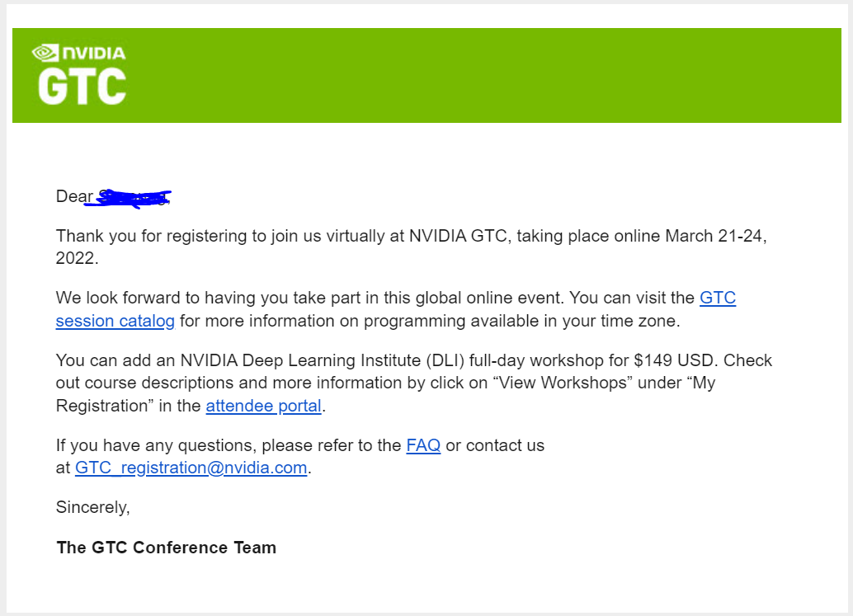Viewport: 853px width, 616px height.
Task: Click the 'If you have any questions' text
Action: (x=157, y=445)
